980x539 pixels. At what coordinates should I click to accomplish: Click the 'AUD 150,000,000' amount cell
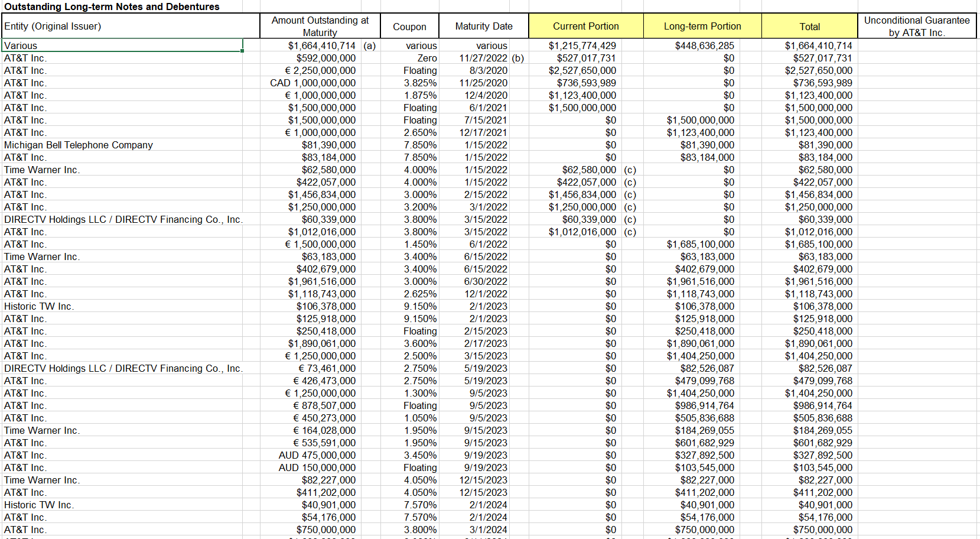(x=310, y=467)
